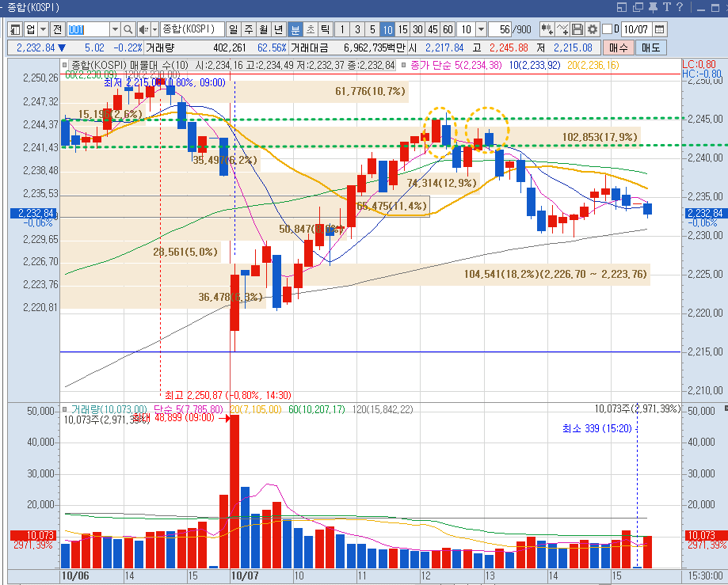Open the stock code search magnifier
728x585 pixels.
coord(128,30)
